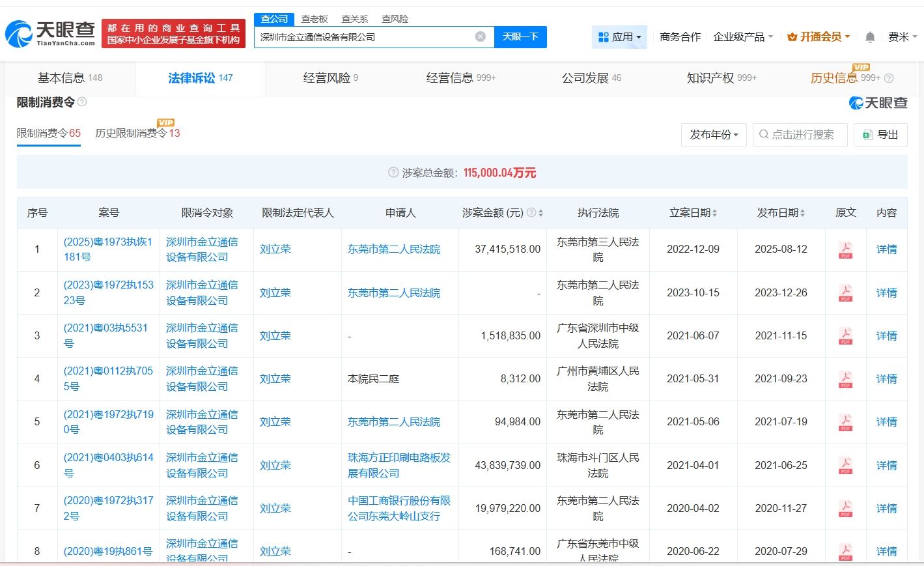Image resolution: width=924 pixels, height=566 pixels.
Task: Open PDF original for row 4
Action: point(845,379)
